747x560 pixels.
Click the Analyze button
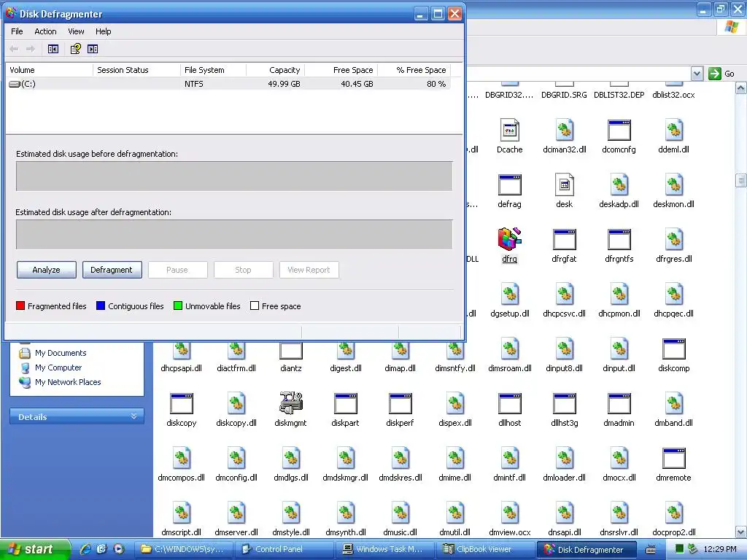pyautogui.click(x=46, y=270)
